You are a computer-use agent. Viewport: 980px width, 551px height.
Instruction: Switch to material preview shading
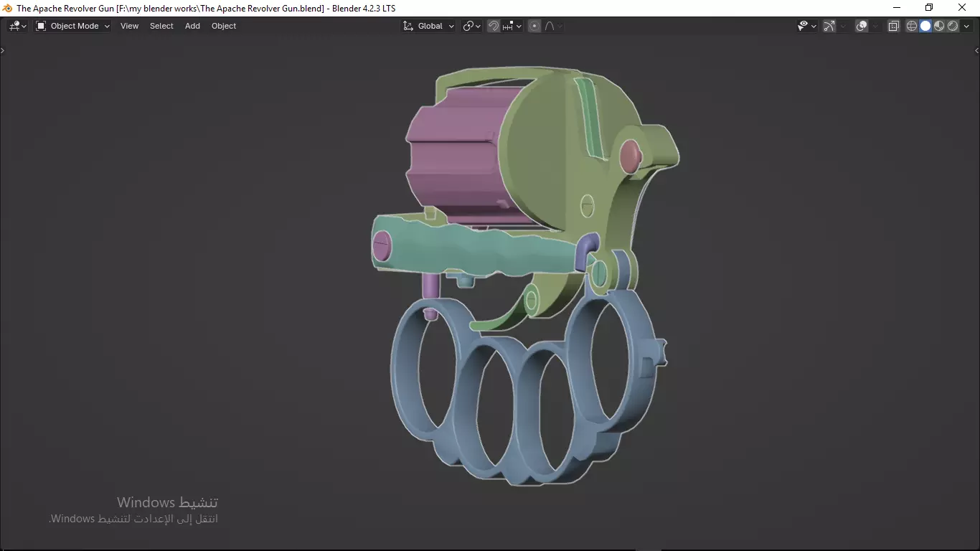pos(939,26)
